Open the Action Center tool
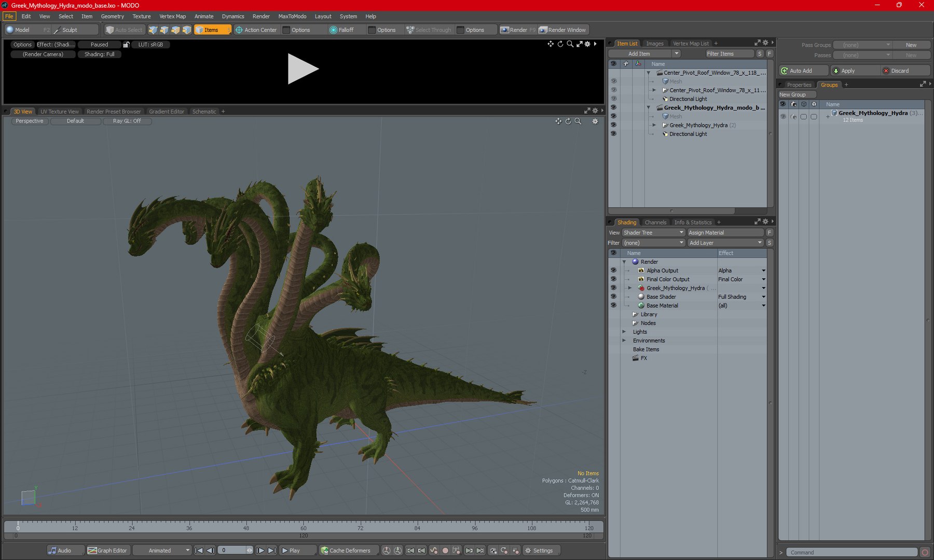 (x=256, y=30)
